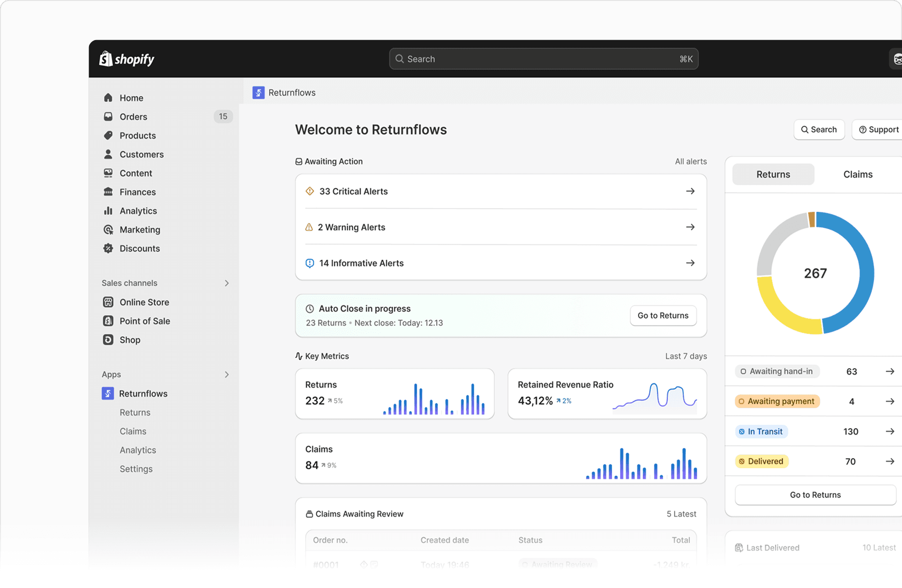Click the Order no. column header

click(x=330, y=540)
